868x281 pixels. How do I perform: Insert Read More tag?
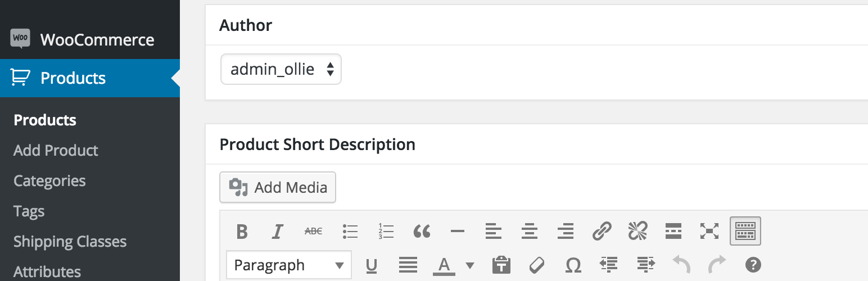tap(673, 231)
